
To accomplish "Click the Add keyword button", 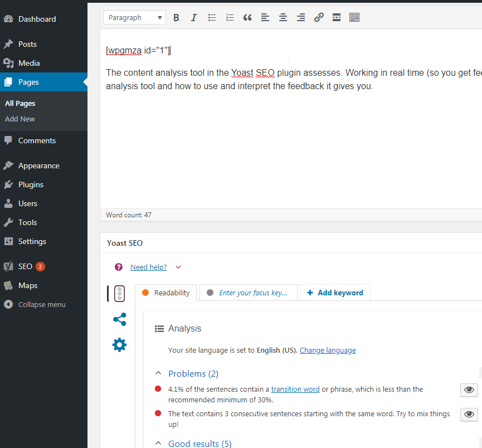I will click(x=335, y=292).
